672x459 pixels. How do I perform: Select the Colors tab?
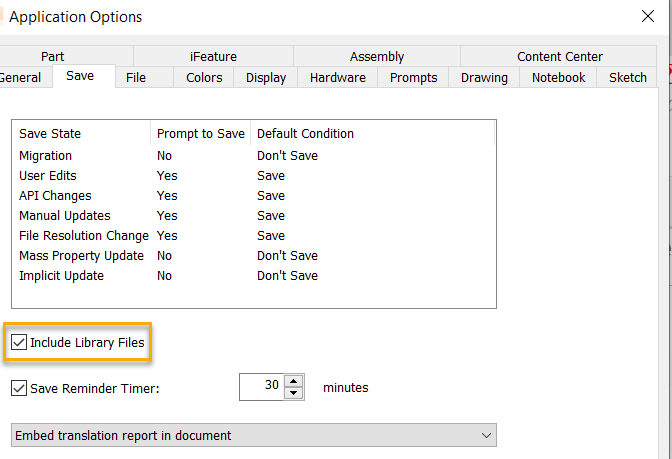point(205,78)
